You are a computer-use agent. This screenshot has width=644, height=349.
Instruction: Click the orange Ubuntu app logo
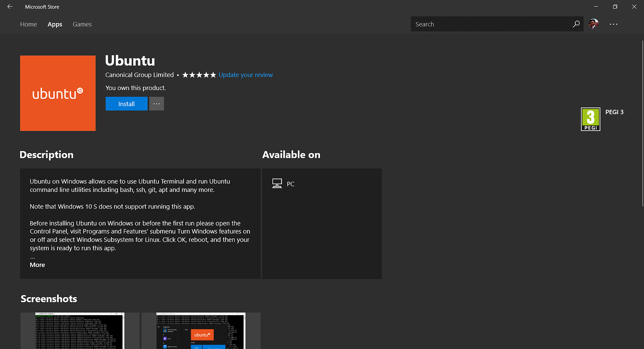pyautogui.click(x=58, y=93)
